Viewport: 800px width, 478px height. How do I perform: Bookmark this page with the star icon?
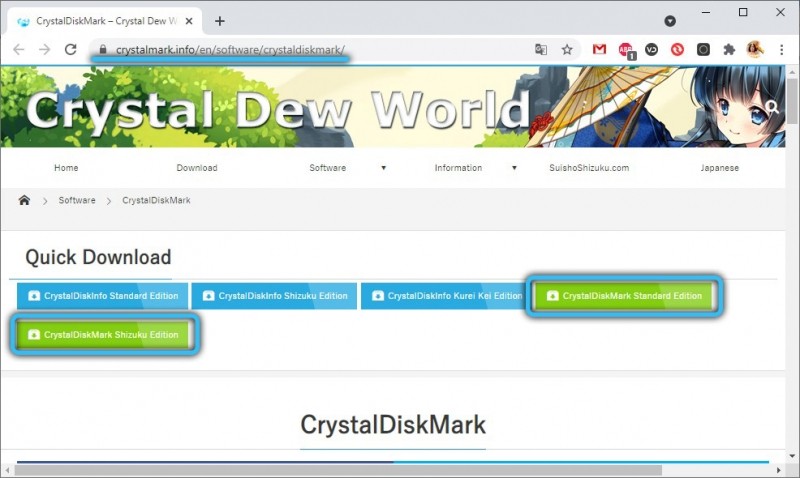pos(567,49)
